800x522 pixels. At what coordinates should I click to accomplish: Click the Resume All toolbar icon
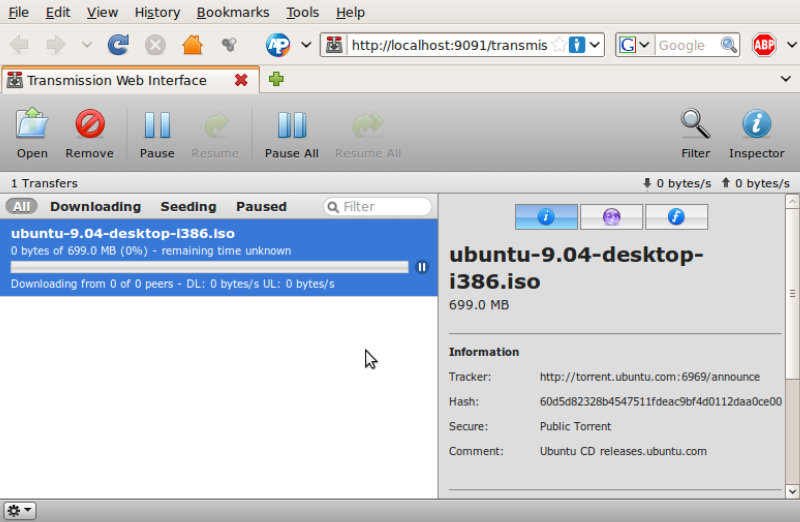pyautogui.click(x=367, y=125)
